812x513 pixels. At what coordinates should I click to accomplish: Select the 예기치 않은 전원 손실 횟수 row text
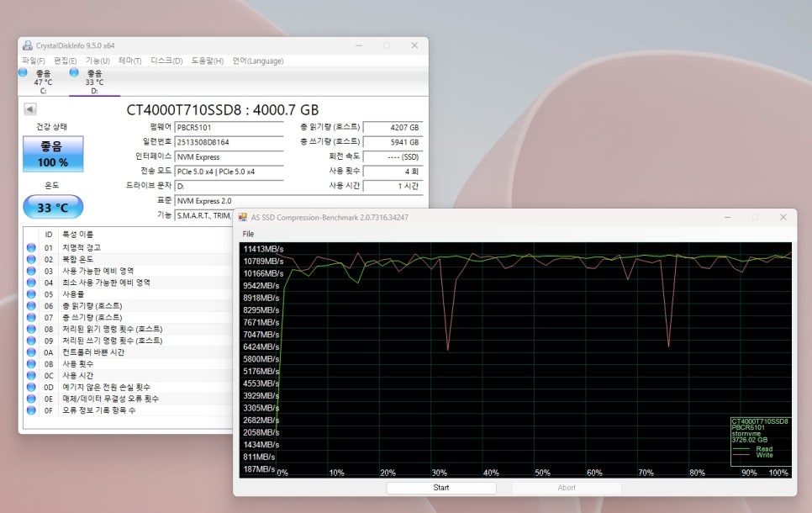click(106, 387)
